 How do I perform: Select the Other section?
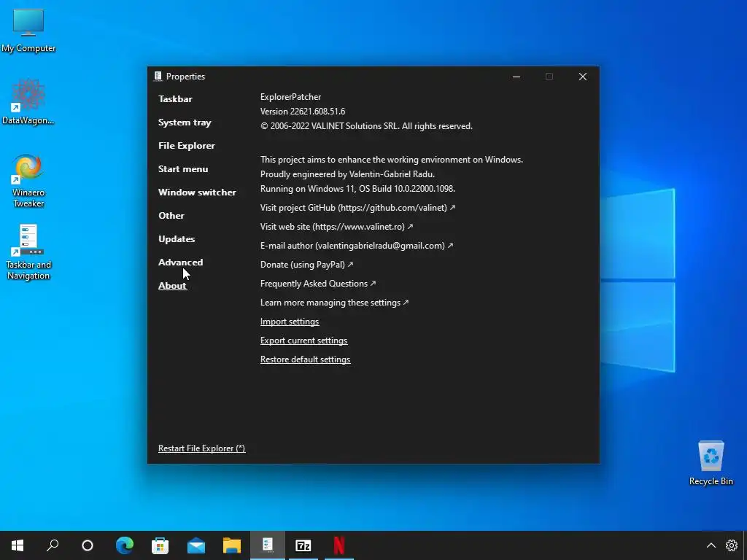coord(171,216)
